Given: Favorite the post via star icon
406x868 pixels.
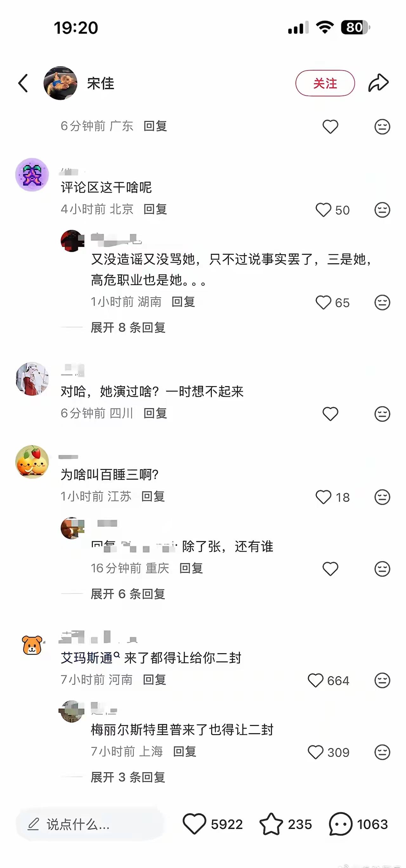Looking at the screenshot, I should [x=271, y=824].
